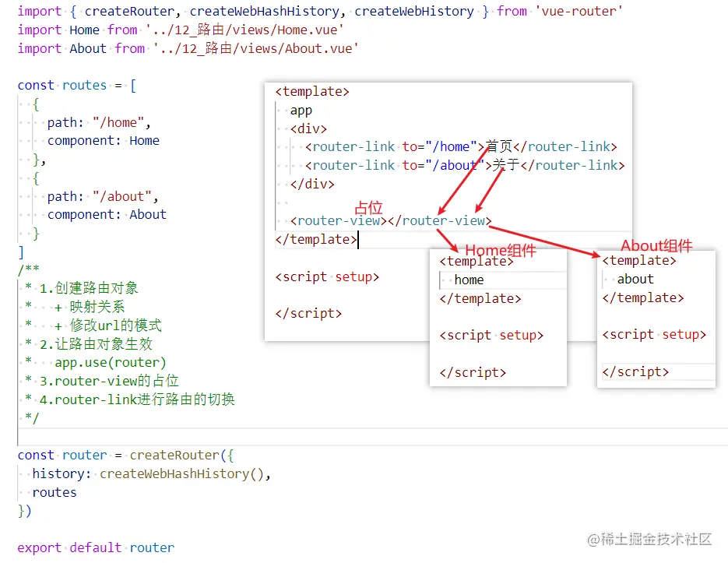Image resolution: width=728 pixels, height=563 pixels.
Task: Click the 'component: Home' line
Action: coord(103,141)
